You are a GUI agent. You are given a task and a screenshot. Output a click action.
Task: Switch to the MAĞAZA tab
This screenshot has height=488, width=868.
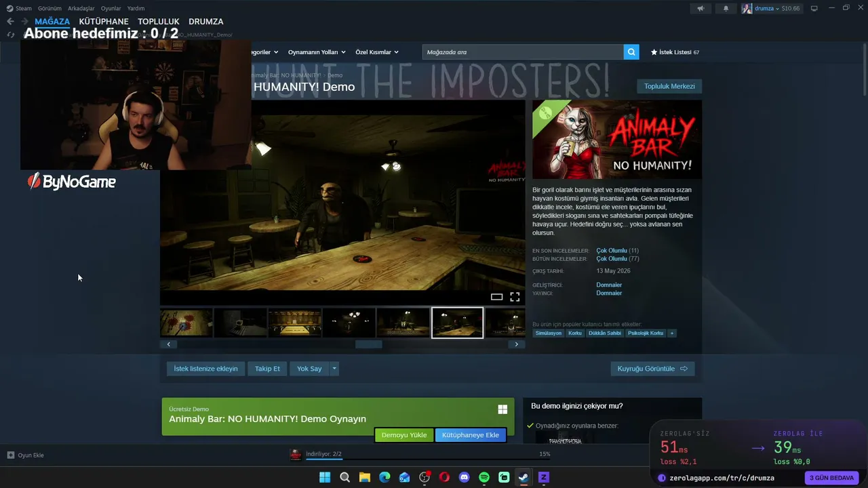[52, 22]
